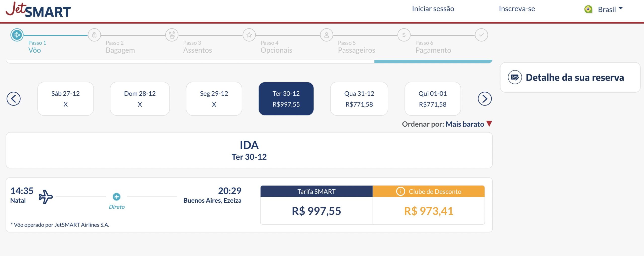Image resolution: width=644 pixels, height=256 pixels.
Task: Show next dates with right arrow
Action: pyautogui.click(x=485, y=99)
